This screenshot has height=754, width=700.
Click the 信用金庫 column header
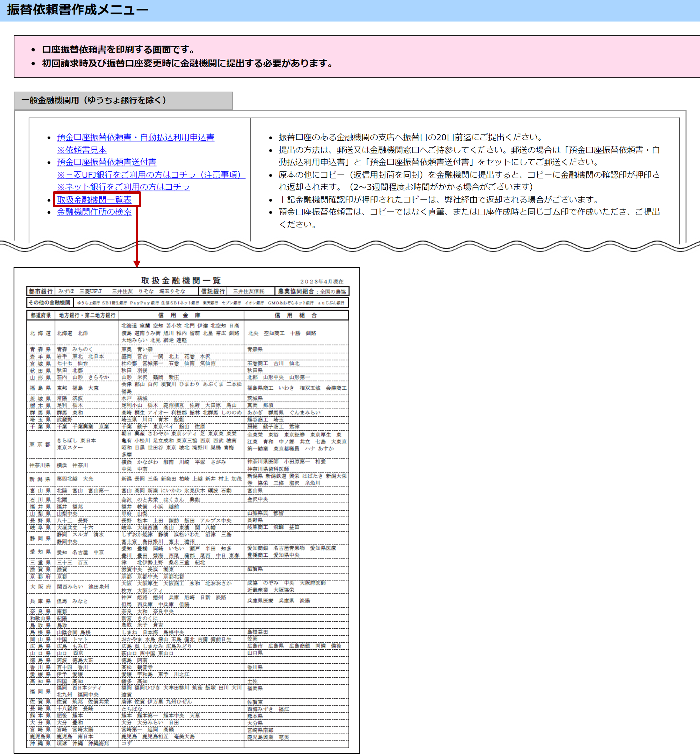click(179, 315)
